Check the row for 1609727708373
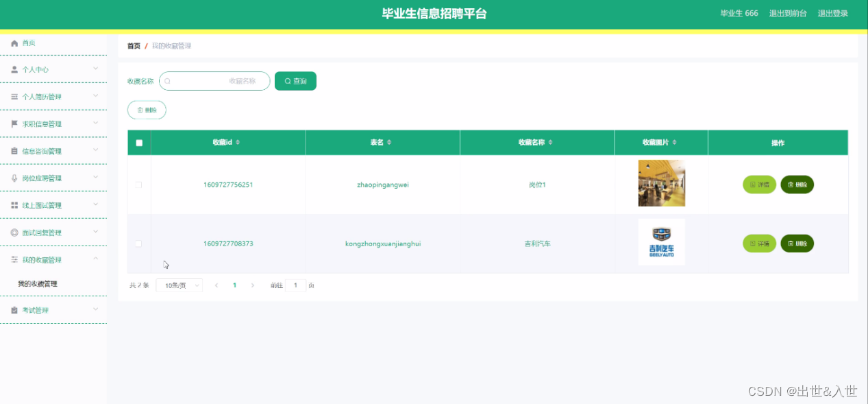Viewport: 868px width, 404px height. [138, 243]
